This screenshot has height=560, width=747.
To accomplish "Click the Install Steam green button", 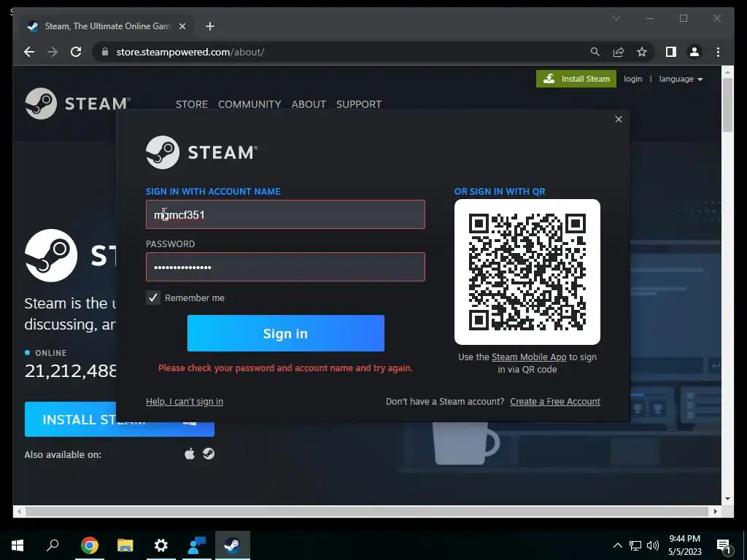I will [576, 79].
